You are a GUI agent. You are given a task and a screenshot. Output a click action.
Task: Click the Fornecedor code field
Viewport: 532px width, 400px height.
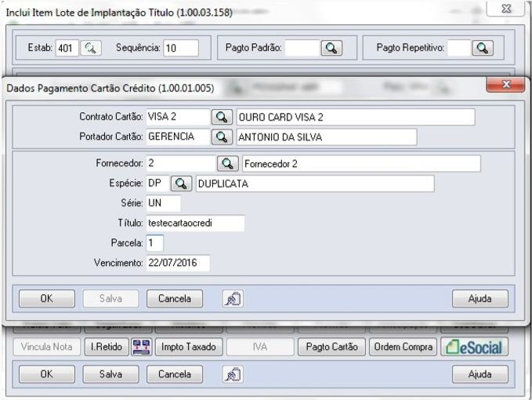[x=180, y=164]
